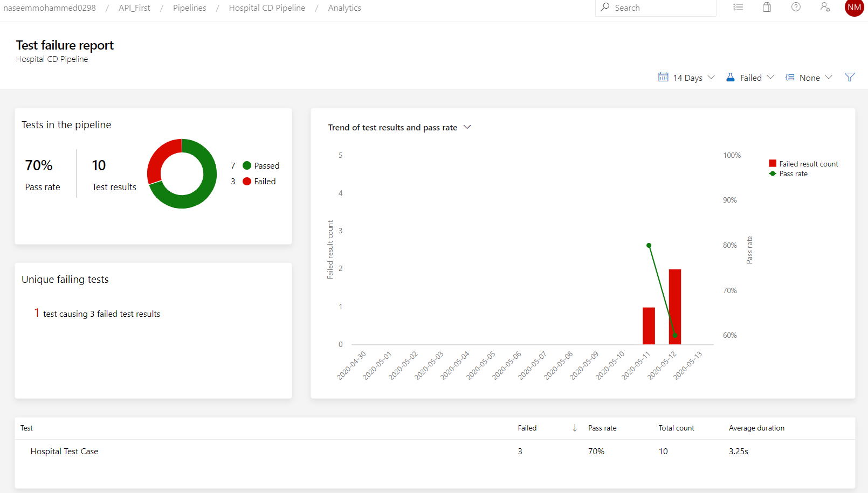
Task: Navigate to Pipelines breadcrumb
Action: [190, 8]
